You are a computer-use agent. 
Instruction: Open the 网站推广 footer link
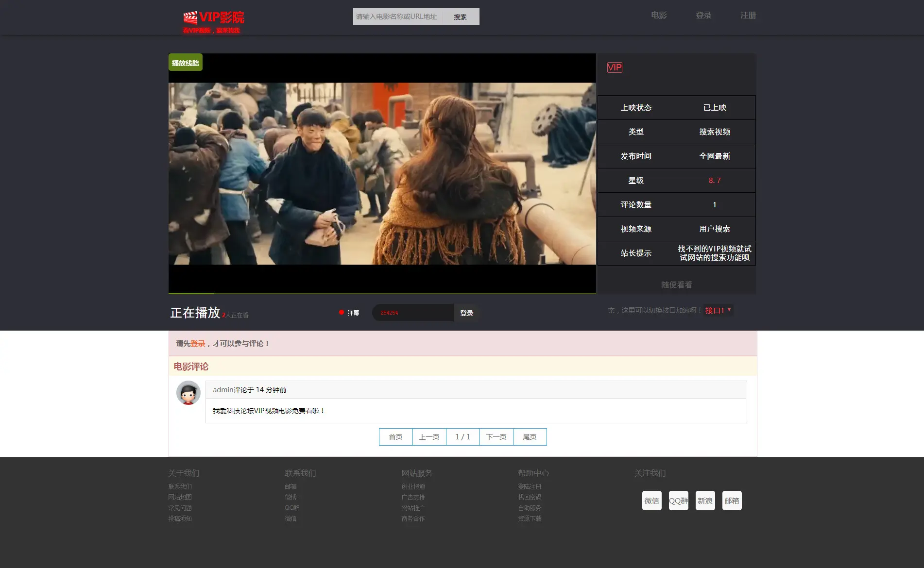(x=413, y=508)
